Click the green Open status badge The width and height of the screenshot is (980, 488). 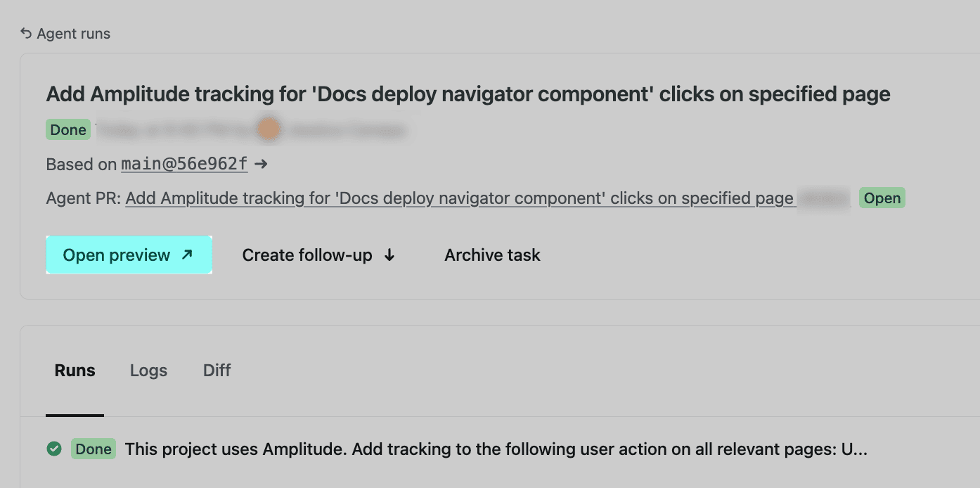point(882,198)
